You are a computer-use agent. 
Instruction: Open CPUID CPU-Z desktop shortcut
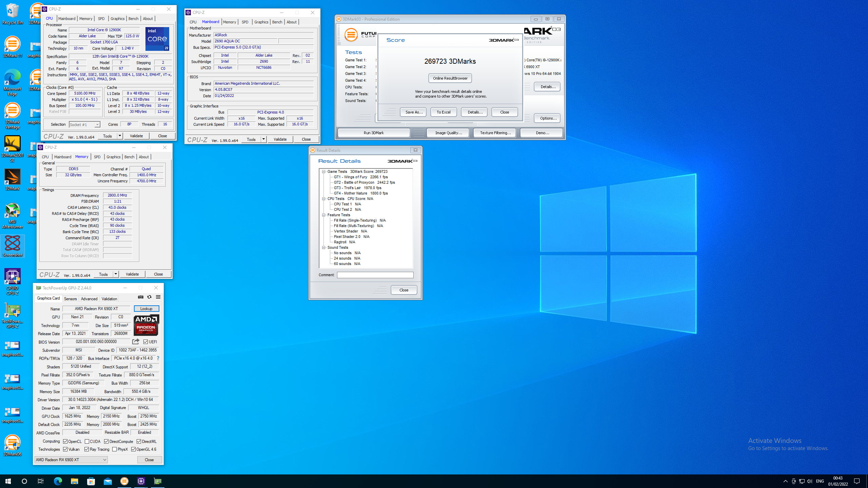pos(12,282)
